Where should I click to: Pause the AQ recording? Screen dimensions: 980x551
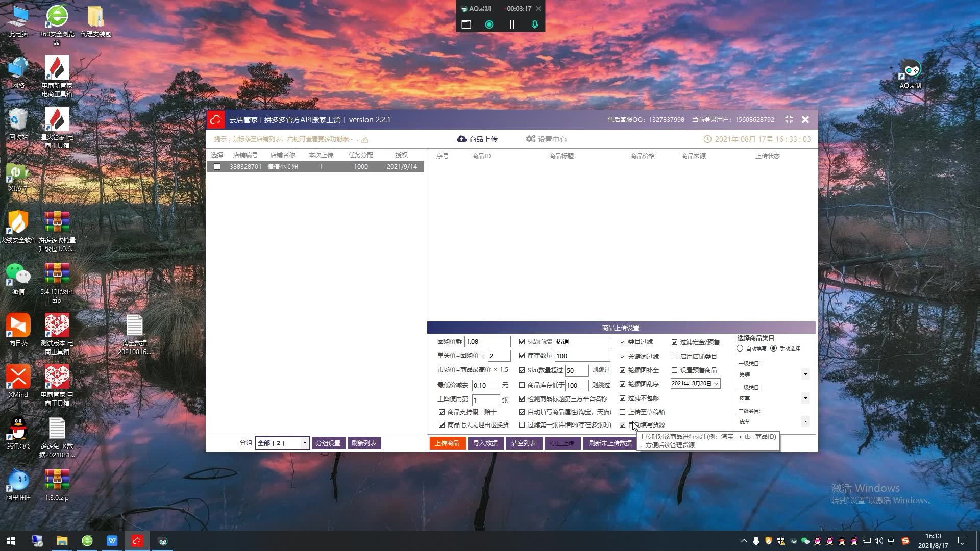pos(512,24)
